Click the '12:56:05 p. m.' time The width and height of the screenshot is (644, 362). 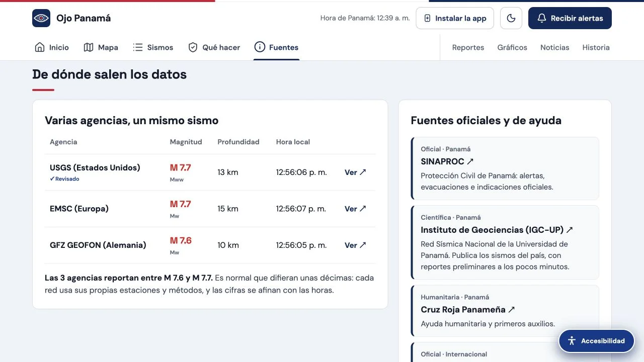point(301,245)
